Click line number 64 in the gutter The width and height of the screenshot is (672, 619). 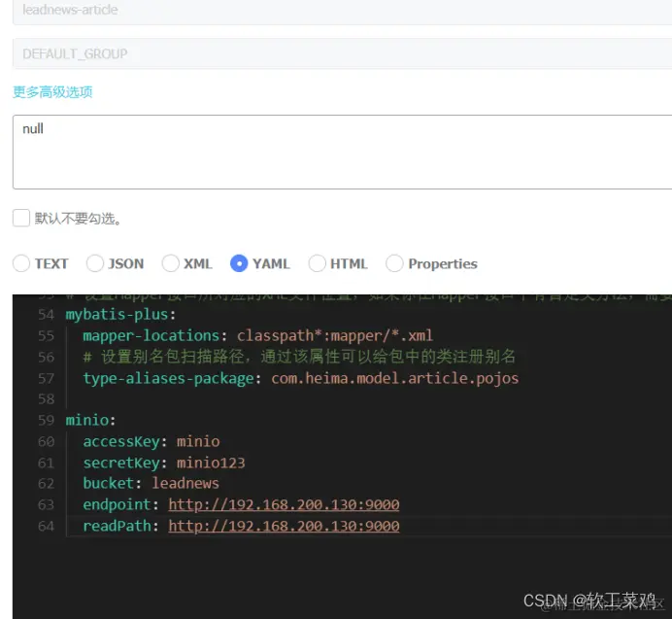pyautogui.click(x=47, y=526)
